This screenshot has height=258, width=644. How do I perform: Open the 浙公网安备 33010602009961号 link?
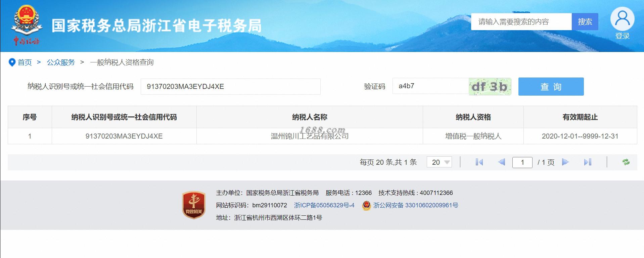point(416,205)
